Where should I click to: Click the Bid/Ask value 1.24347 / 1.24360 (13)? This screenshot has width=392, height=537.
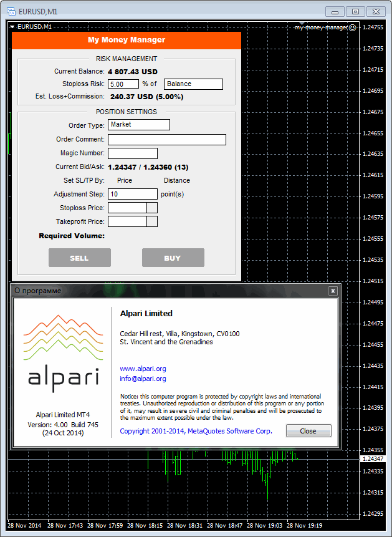pyautogui.click(x=148, y=168)
